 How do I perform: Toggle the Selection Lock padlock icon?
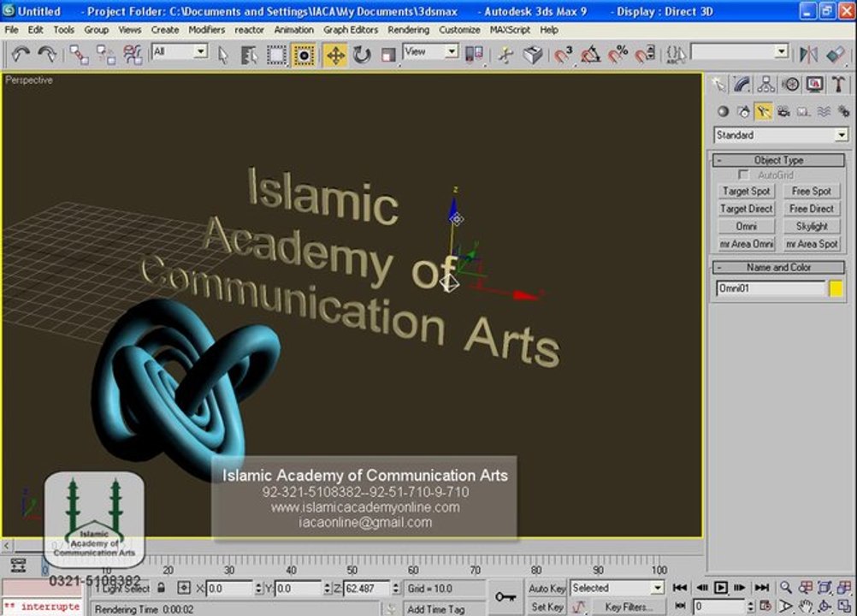point(162,588)
